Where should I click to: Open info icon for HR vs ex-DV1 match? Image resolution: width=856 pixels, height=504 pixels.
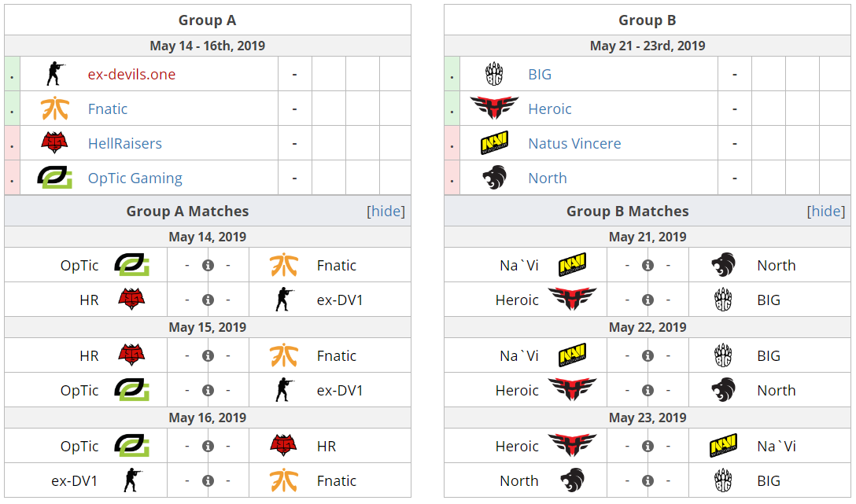(208, 300)
